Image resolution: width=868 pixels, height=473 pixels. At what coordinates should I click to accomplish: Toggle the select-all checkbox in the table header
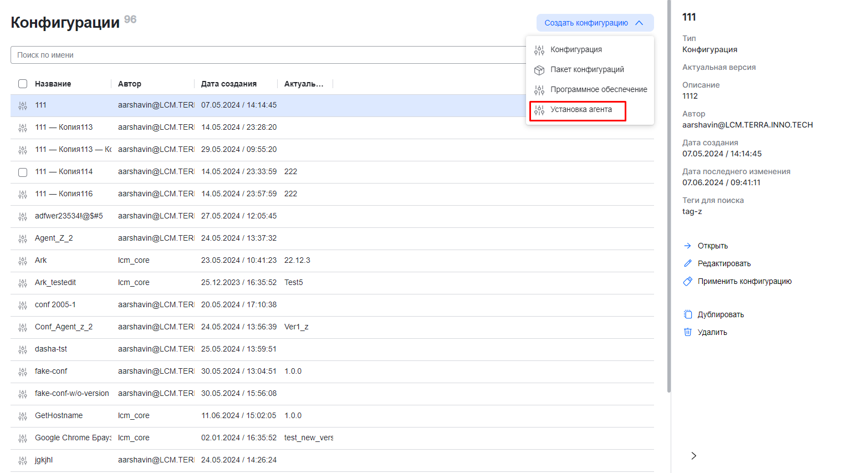[23, 84]
